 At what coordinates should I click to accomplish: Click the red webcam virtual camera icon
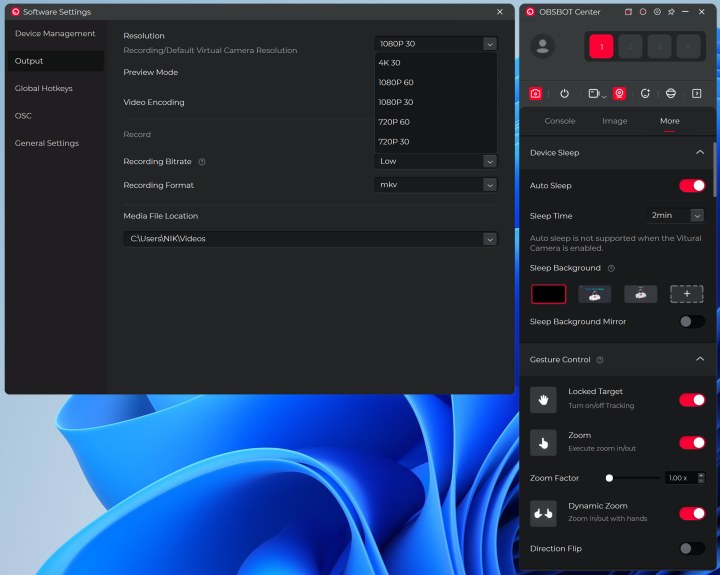click(619, 93)
